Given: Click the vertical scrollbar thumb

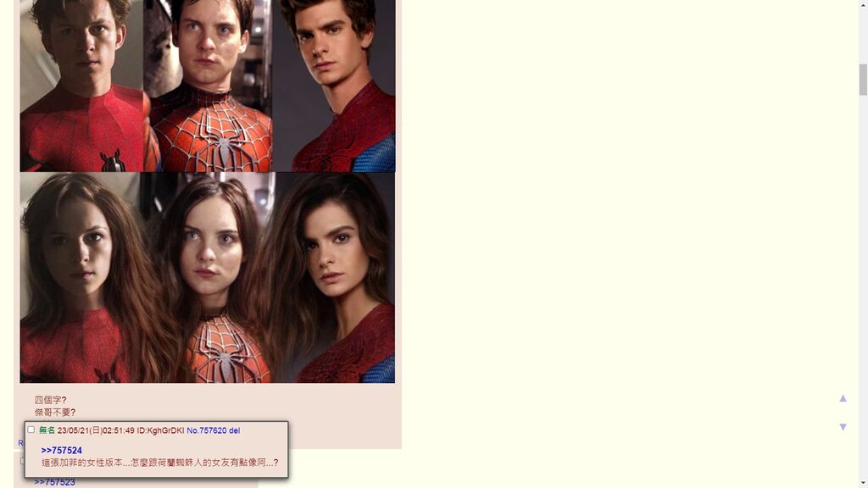Looking at the screenshot, I should pyautogui.click(x=863, y=80).
